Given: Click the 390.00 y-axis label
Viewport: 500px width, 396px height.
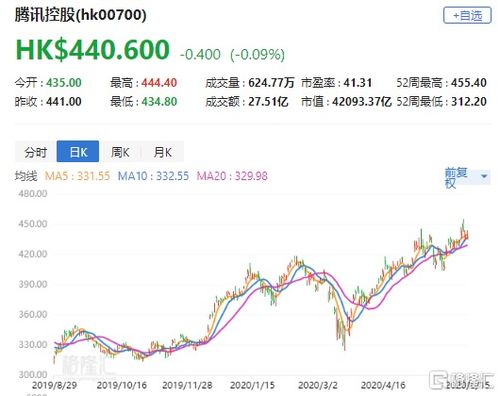Looking at the screenshot, I should (33, 284).
